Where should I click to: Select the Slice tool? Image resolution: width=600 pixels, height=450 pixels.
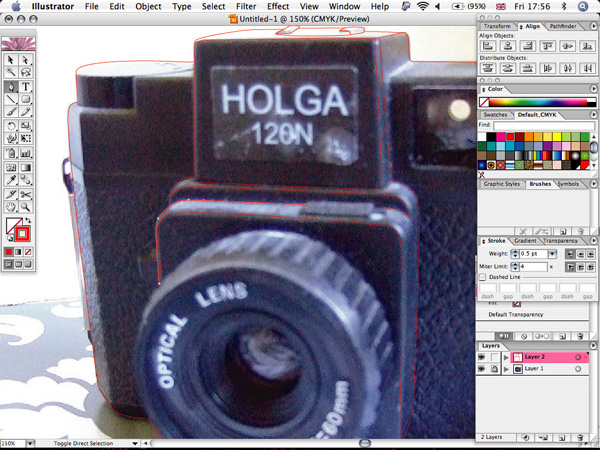11,194
